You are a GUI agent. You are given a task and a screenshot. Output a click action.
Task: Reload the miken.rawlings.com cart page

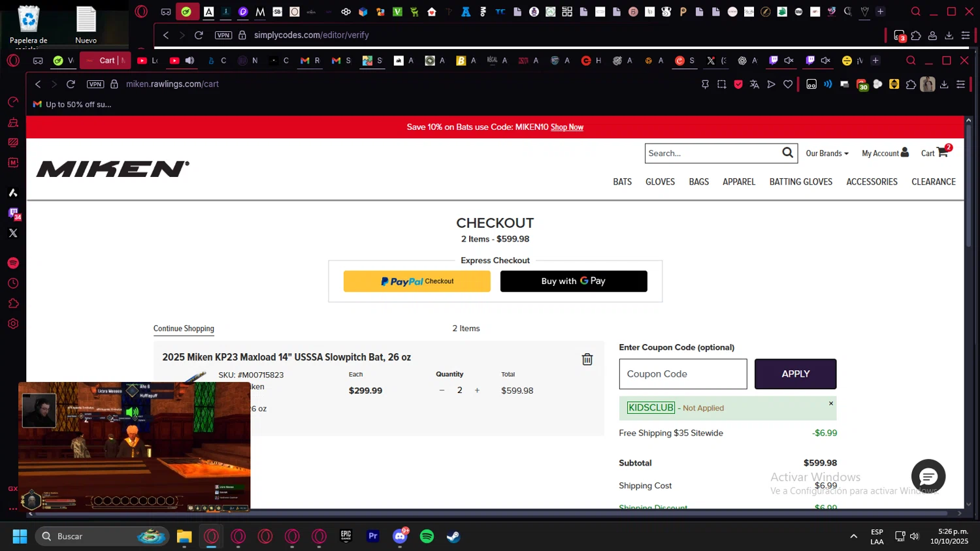(x=71, y=84)
